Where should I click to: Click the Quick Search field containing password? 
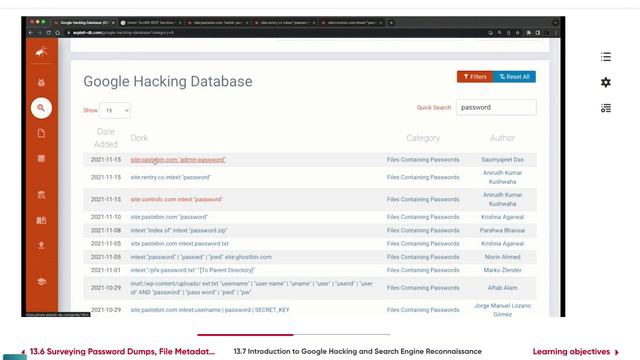click(496, 107)
